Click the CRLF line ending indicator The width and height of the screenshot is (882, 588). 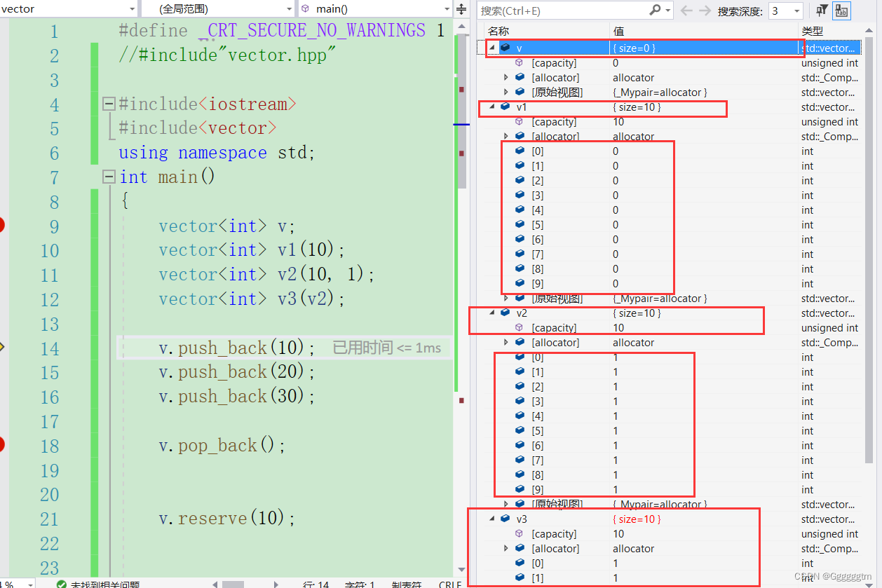click(x=449, y=582)
